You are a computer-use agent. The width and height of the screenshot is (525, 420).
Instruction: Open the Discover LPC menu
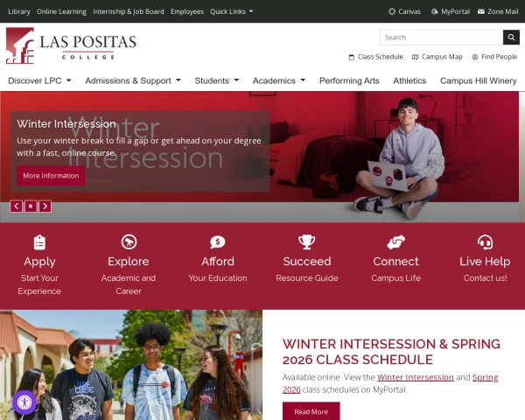pos(39,80)
